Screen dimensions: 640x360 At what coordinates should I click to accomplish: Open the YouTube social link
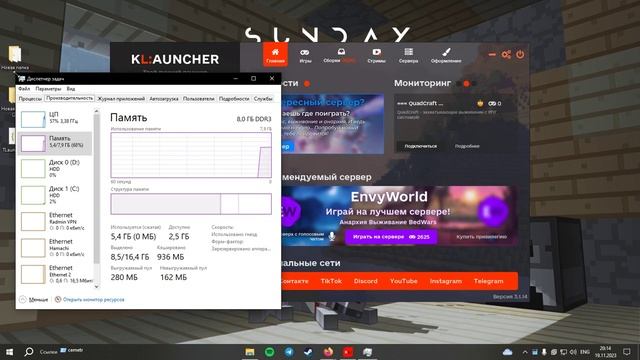click(x=403, y=281)
